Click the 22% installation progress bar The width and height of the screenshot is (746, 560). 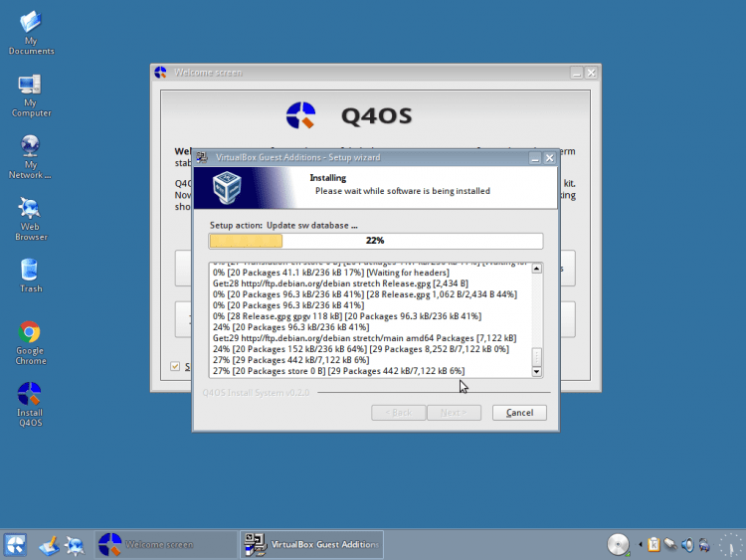tap(375, 241)
